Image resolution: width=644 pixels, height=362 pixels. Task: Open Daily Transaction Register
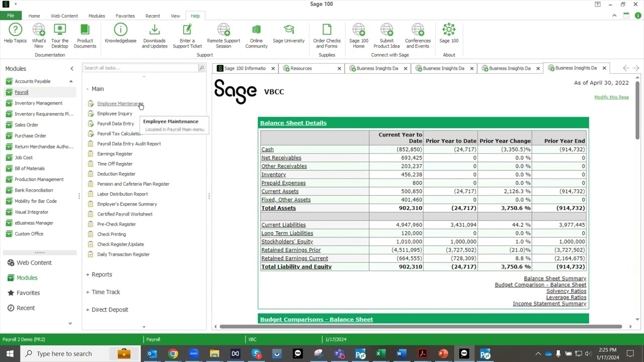[123, 254]
